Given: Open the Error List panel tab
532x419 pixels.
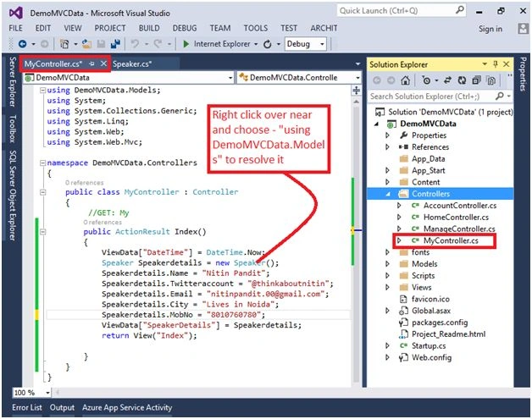Looking at the screenshot, I should [x=27, y=407].
